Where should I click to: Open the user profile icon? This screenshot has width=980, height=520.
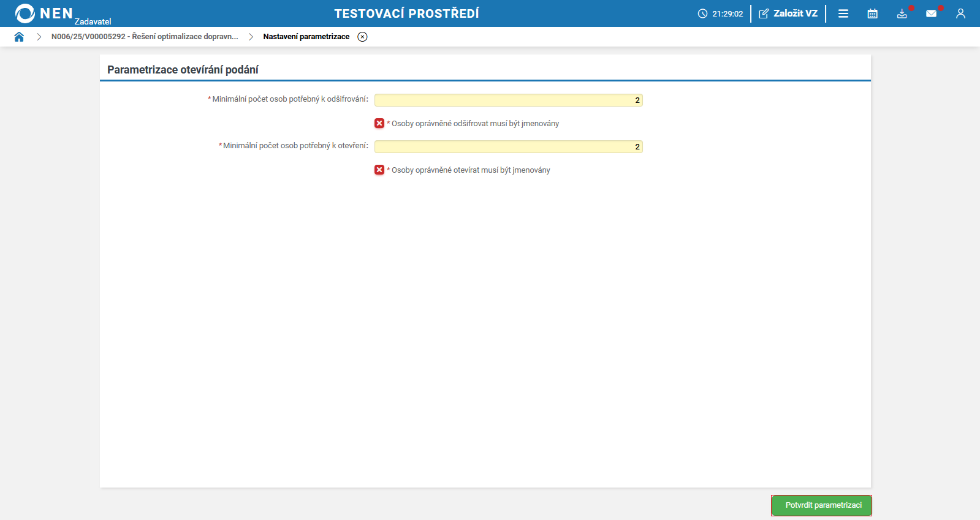tap(960, 13)
